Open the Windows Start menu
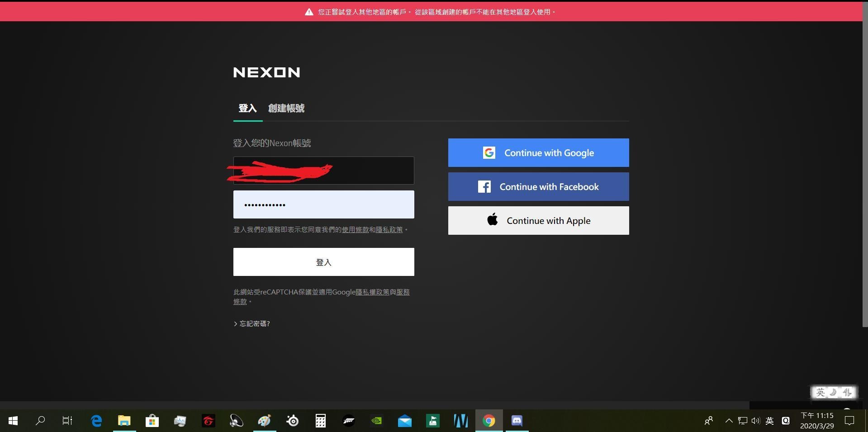Viewport: 868px width, 432px height. point(13,421)
